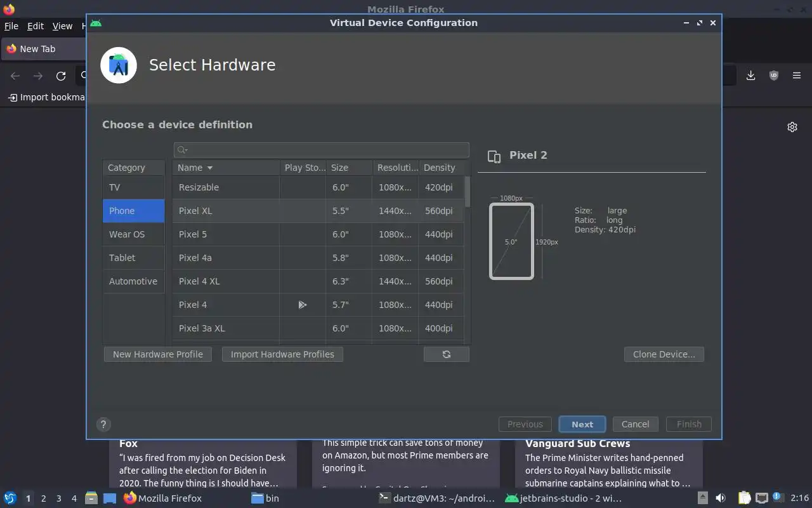Click the show desktop icon in taskbar
The image size is (812, 508).
(110, 498)
